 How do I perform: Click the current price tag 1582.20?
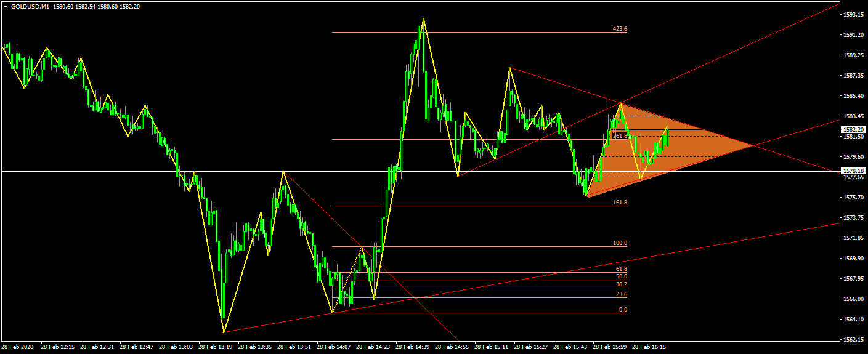pos(853,129)
